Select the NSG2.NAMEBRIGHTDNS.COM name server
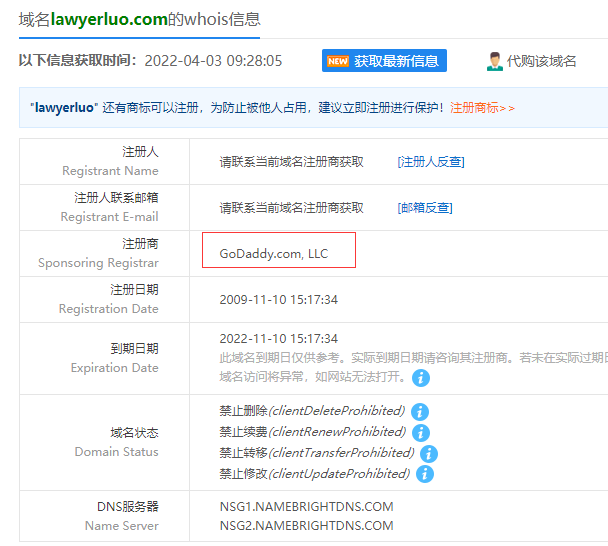 pos(306,526)
